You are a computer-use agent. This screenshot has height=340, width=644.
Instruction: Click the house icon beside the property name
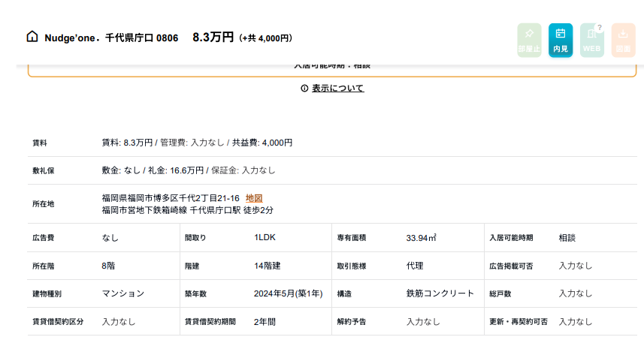click(x=32, y=37)
